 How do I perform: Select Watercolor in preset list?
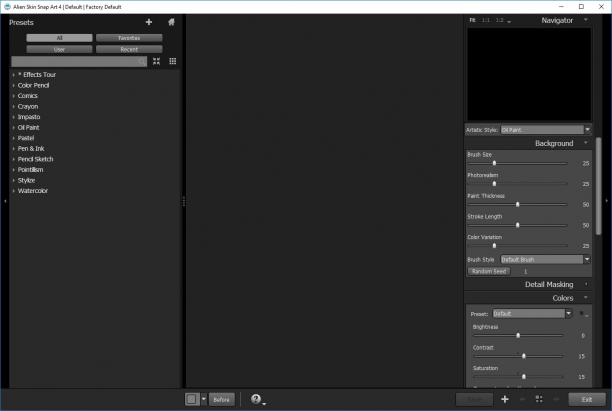tap(33, 191)
